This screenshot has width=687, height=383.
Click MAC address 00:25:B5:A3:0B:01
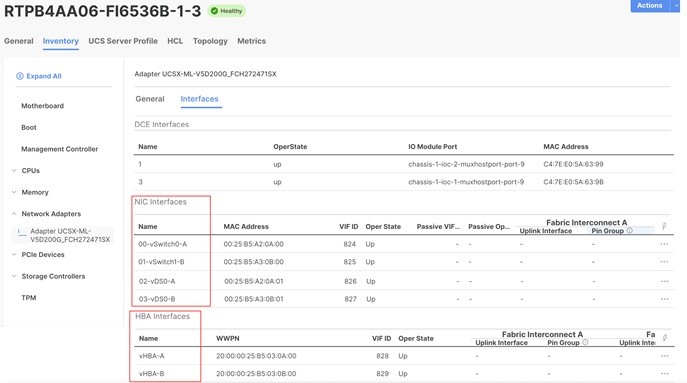[254, 299]
